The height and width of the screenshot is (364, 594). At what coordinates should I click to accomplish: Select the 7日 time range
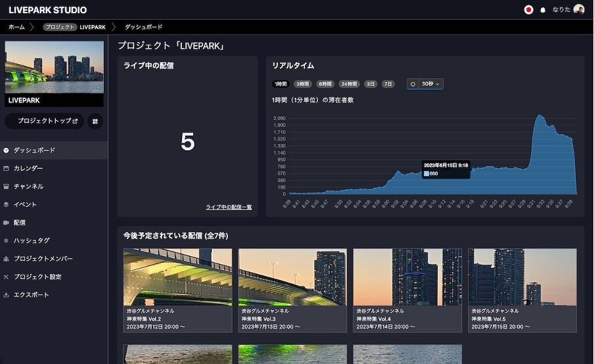[388, 84]
